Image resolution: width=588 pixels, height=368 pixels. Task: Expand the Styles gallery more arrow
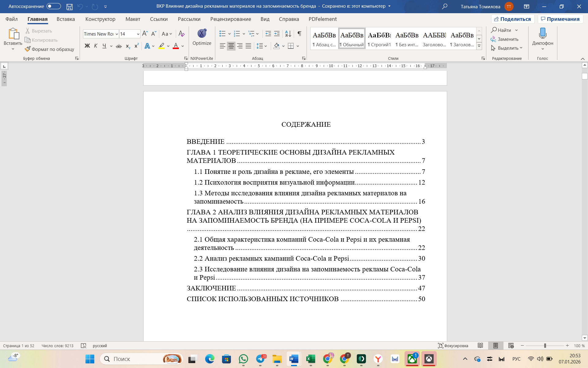click(x=479, y=46)
